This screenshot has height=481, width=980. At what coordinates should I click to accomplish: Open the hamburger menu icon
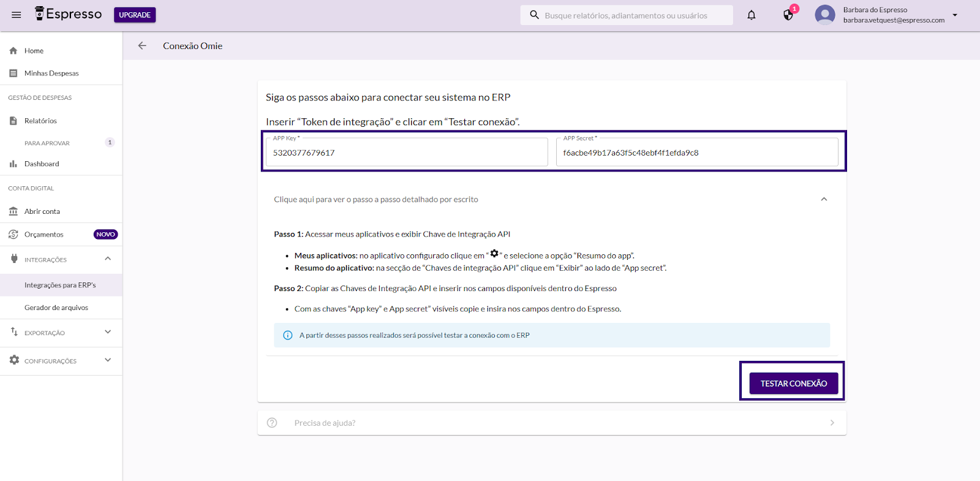point(17,15)
